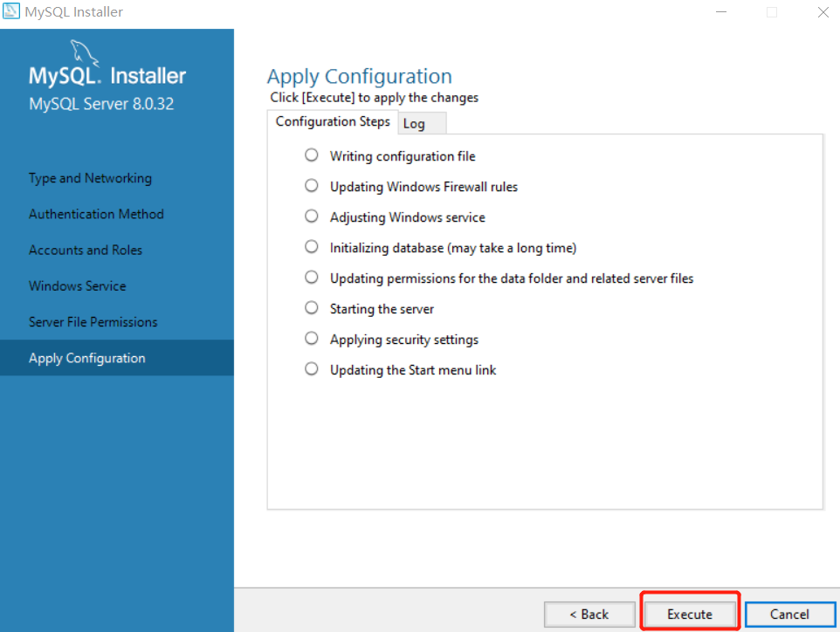Click the Execute button
The image size is (840, 632).
(690, 614)
